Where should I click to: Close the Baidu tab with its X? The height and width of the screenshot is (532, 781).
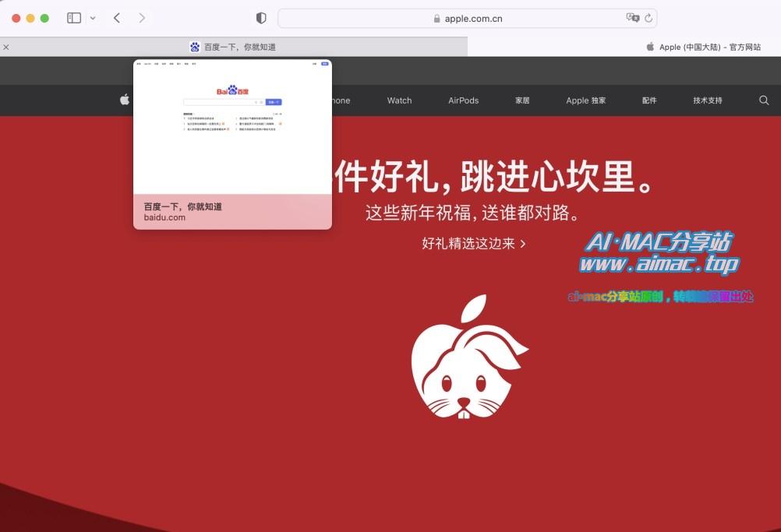tap(6, 48)
